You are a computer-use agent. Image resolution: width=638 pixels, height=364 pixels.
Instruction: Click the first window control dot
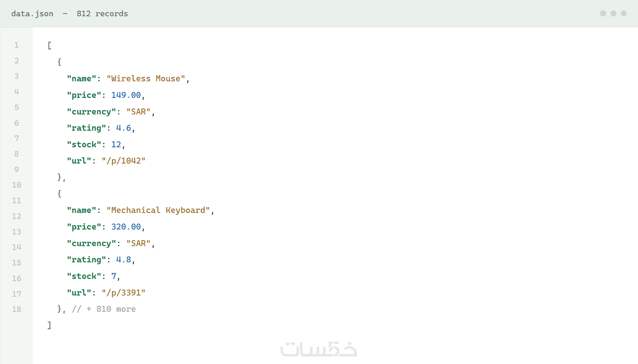pos(603,13)
